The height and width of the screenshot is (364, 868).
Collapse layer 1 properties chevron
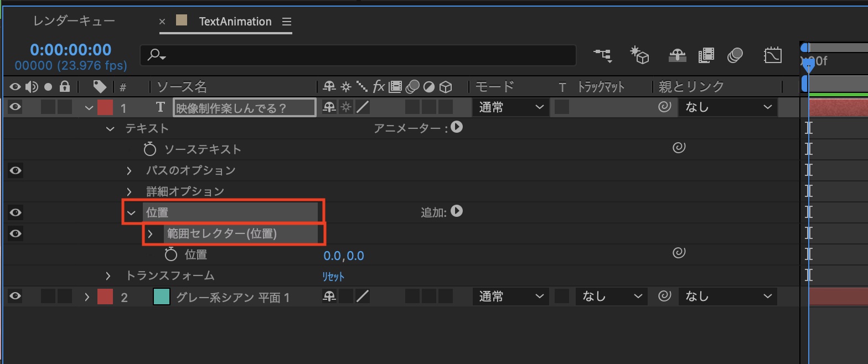(89, 107)
